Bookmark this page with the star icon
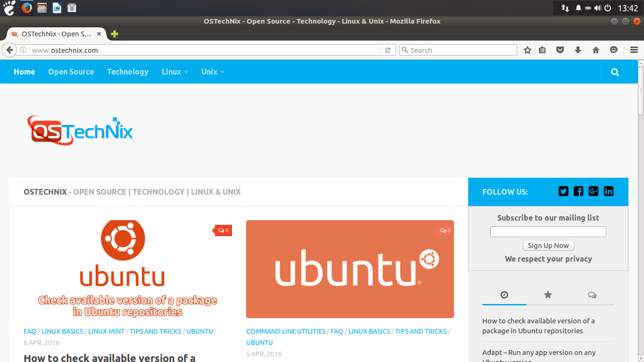The image size is (644, 362). coord(528,50)
